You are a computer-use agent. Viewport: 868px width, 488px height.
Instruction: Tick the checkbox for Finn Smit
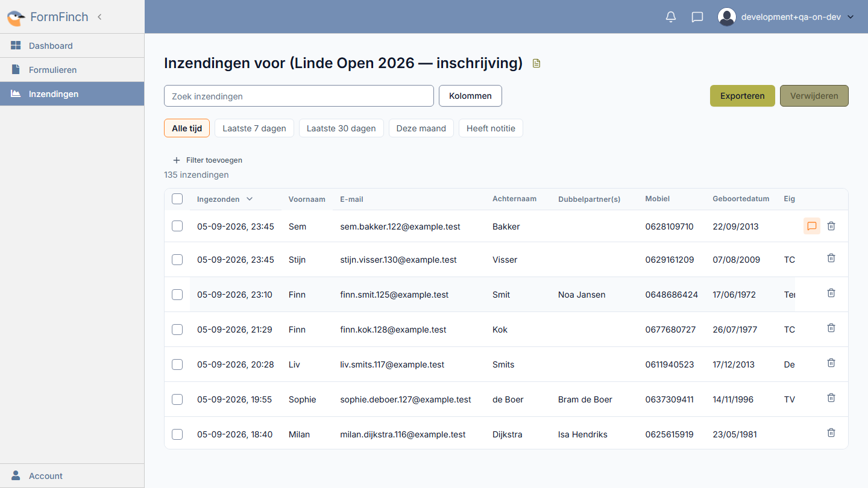pos(177,295)
